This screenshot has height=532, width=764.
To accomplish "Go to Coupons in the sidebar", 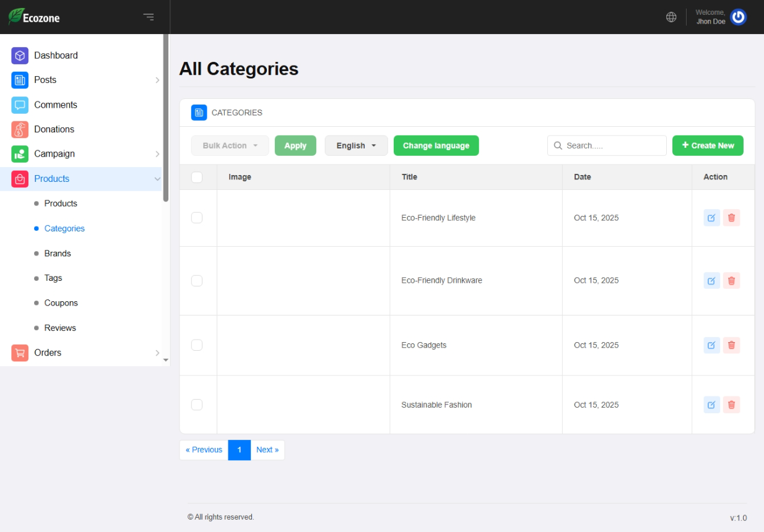I will [61, 303].
